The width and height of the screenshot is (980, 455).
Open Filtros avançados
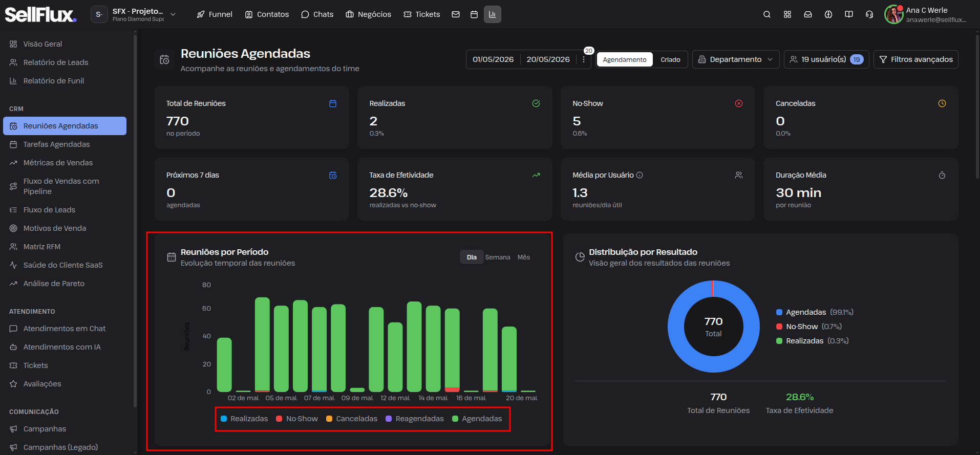pos(916,59)
